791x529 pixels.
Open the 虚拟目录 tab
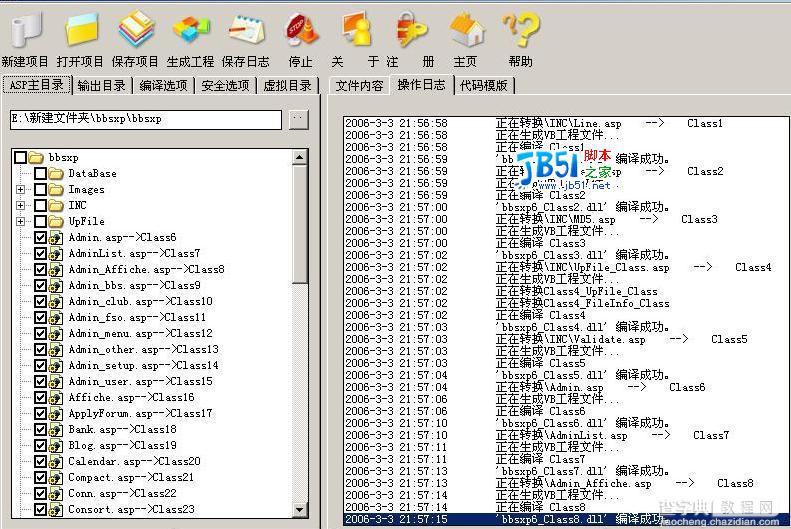[x=288, y=85]
